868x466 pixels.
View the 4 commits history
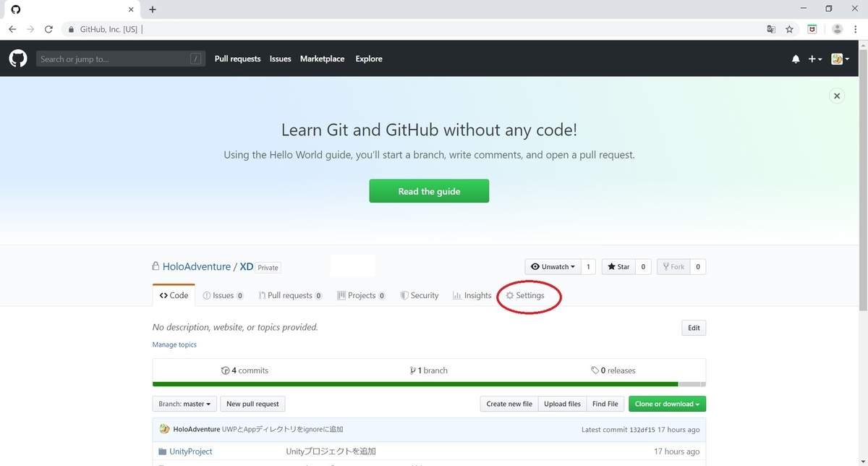(x=244, y=370)
